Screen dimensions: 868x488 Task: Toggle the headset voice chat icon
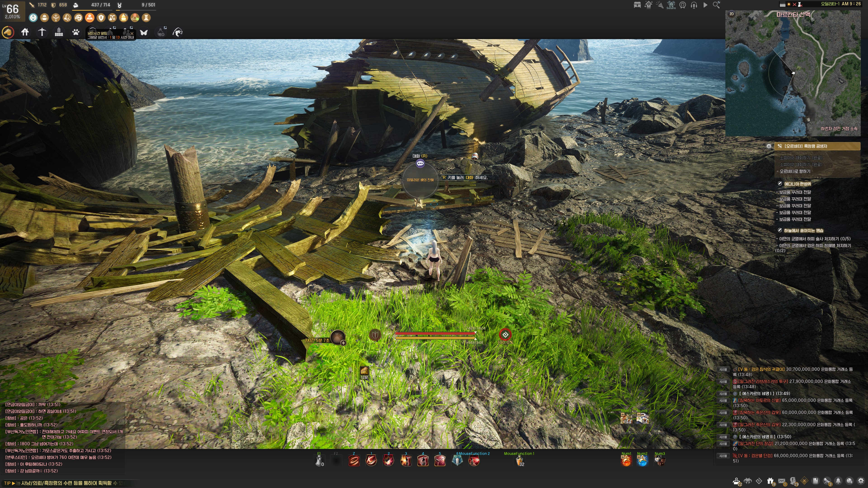tap(694, 5)
